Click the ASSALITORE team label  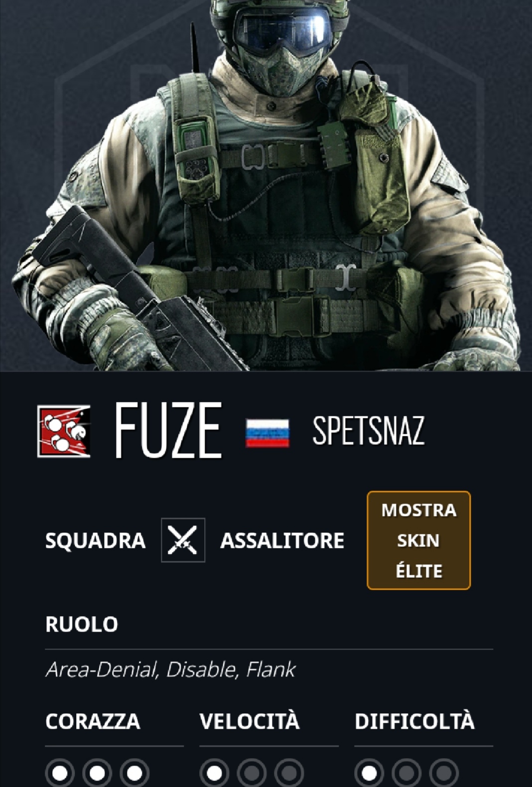coord(282,540)
